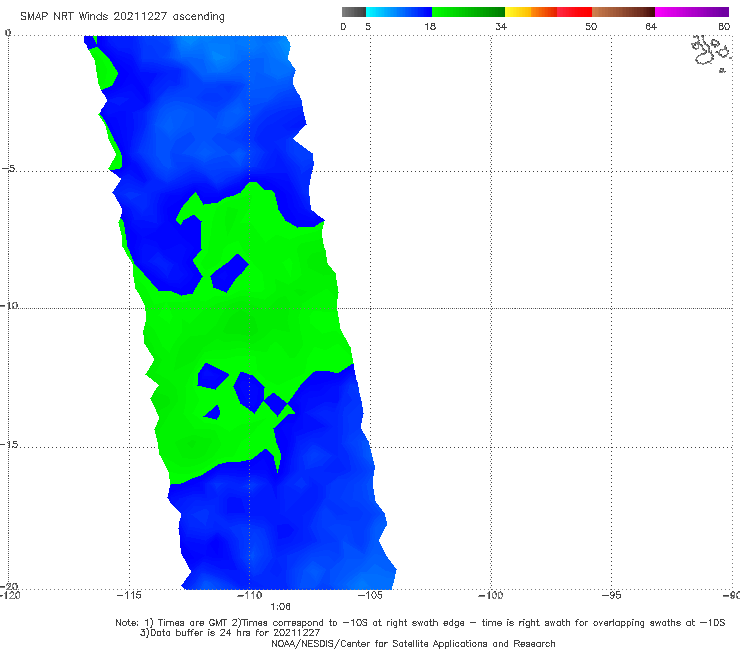
Task: Click the color bar label '50'
Action: tap(591, 26)
